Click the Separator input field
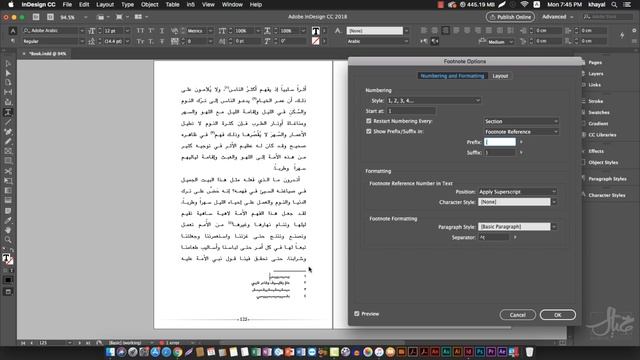Screen dimensions: 640x360 point(494,237)
